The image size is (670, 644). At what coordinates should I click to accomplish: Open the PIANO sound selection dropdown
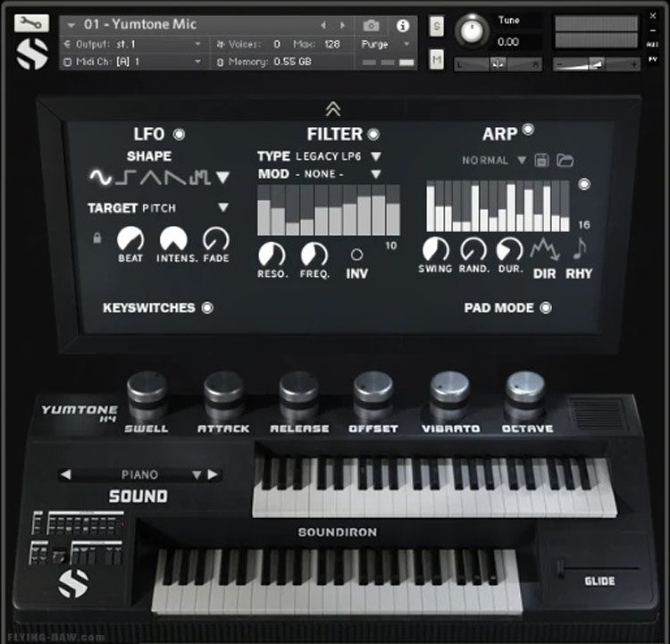(197, 474)
